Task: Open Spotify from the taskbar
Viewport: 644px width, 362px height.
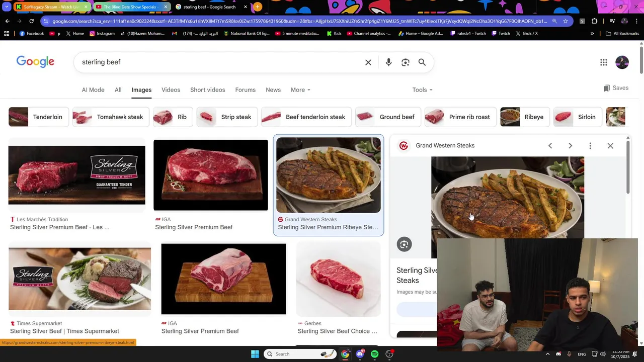Action: (x=374, y=354)
